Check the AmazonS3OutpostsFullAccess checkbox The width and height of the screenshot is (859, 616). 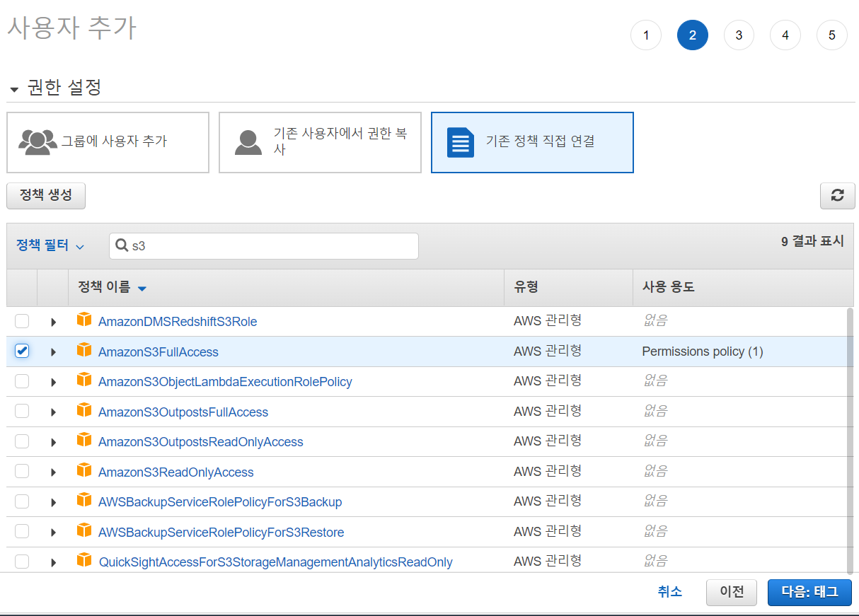point(22,411)
